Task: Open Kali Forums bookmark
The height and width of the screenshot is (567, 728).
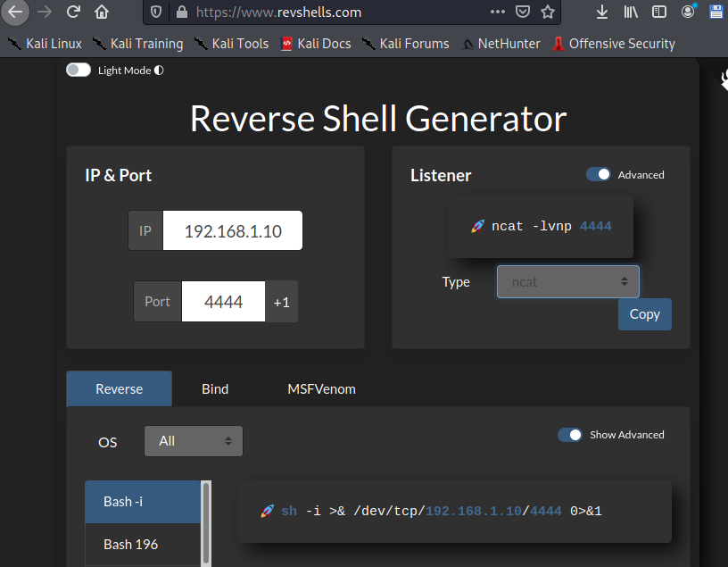Action: (x=405, y=44)
